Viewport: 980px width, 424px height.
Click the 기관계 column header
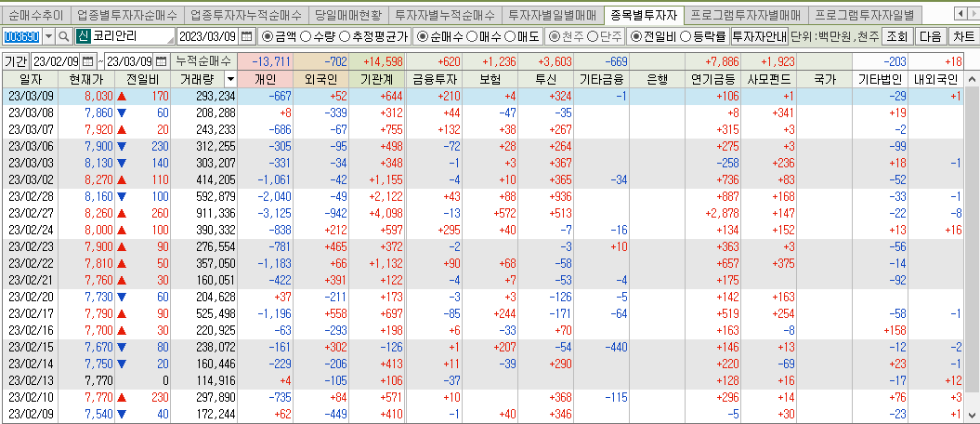click(377, 80)
